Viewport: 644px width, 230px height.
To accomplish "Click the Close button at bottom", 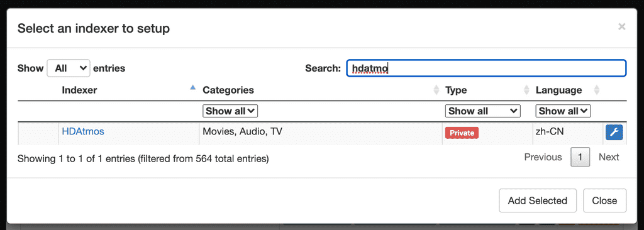I will point(604,200).
